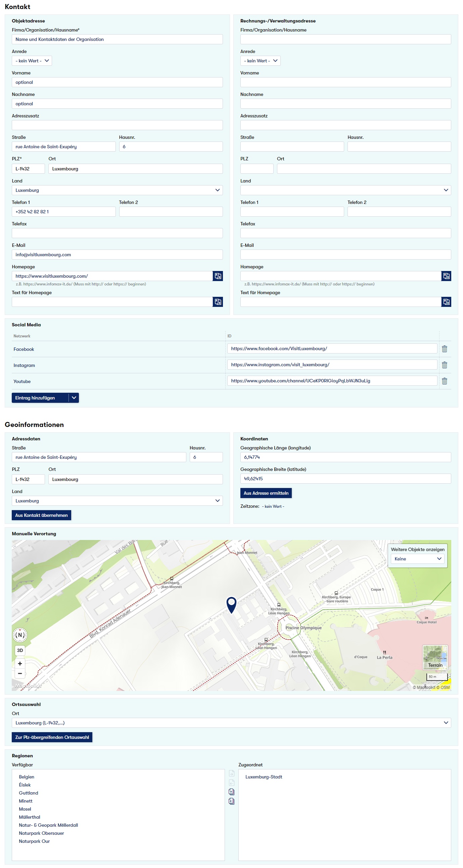The width and height of the screenshot is (463, 868).
Task: Click the Telefon 1 field with +352 42 82 82 1
Action: [64, 212]
